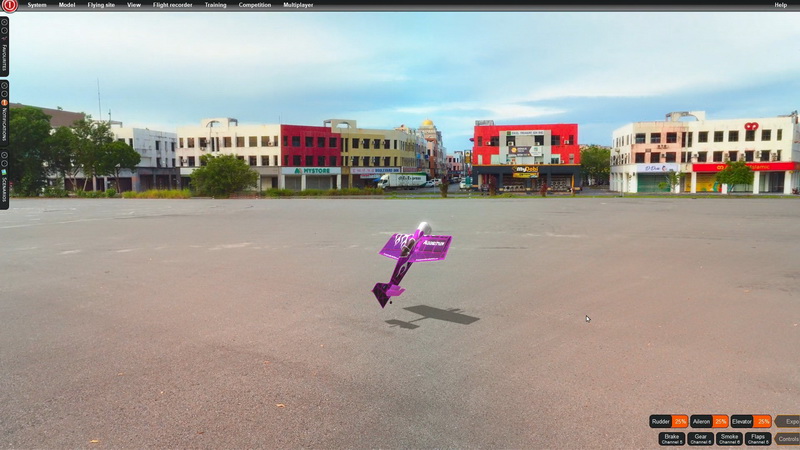This screenshot has height=450, width=800.
Task: Toggle the Flaps channel control
Action: 758,439
